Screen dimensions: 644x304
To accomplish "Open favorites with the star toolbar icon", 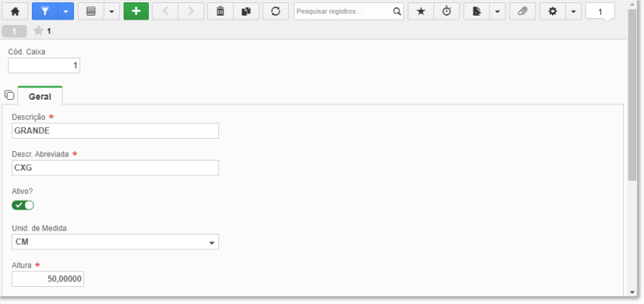I will click(x=420, y=12).
